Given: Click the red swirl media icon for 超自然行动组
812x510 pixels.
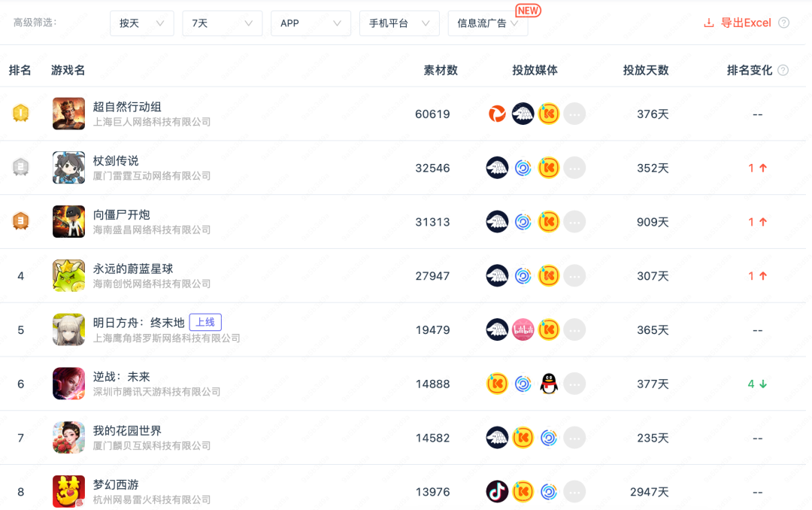Looking at the screenshot, I should 497,114.
